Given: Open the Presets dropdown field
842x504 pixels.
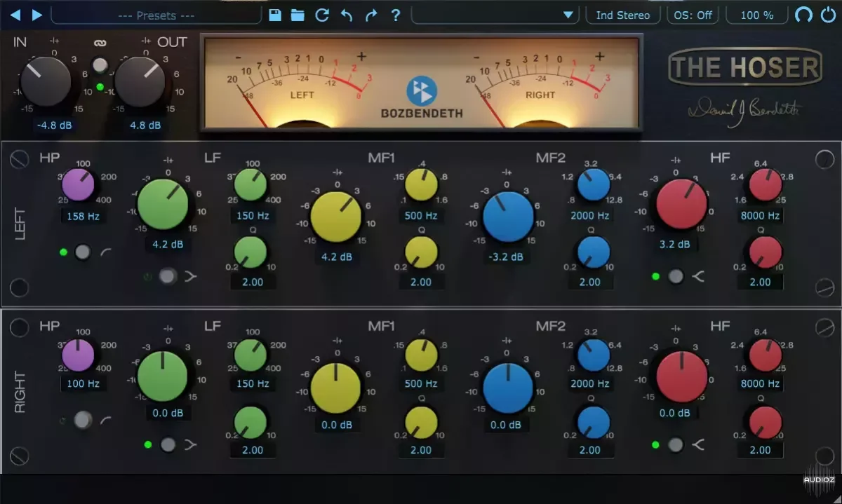Looking at the screenshot, I should (x=156, y=15).
